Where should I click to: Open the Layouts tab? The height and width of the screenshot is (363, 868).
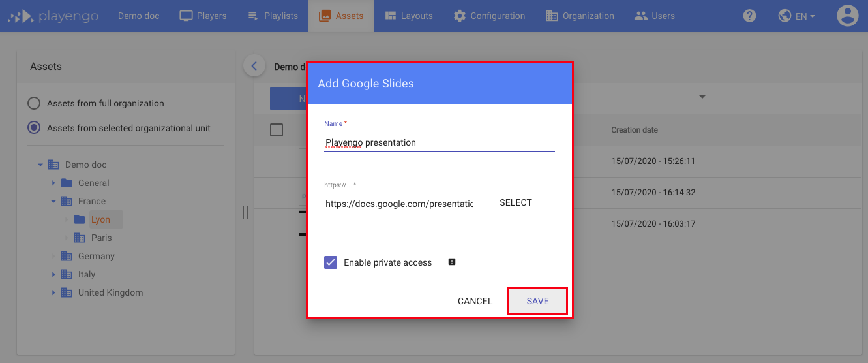409,16
